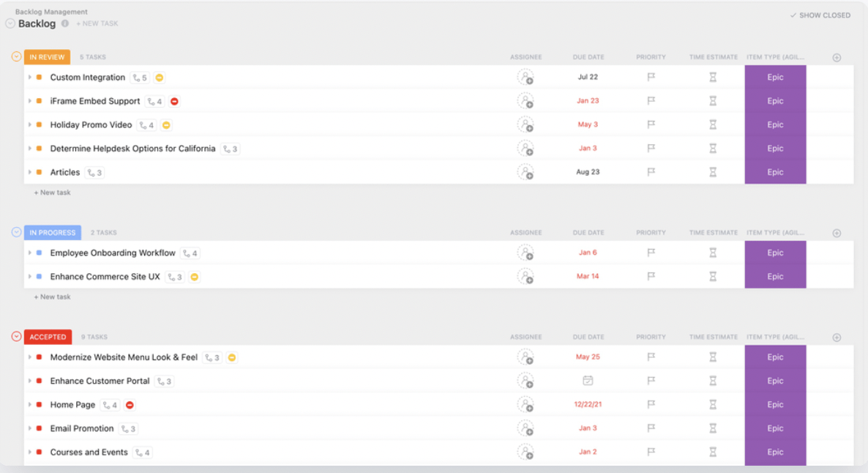868x473 pixels.
Task: Change status square of Courses and Events
Action: coord(40,452)
